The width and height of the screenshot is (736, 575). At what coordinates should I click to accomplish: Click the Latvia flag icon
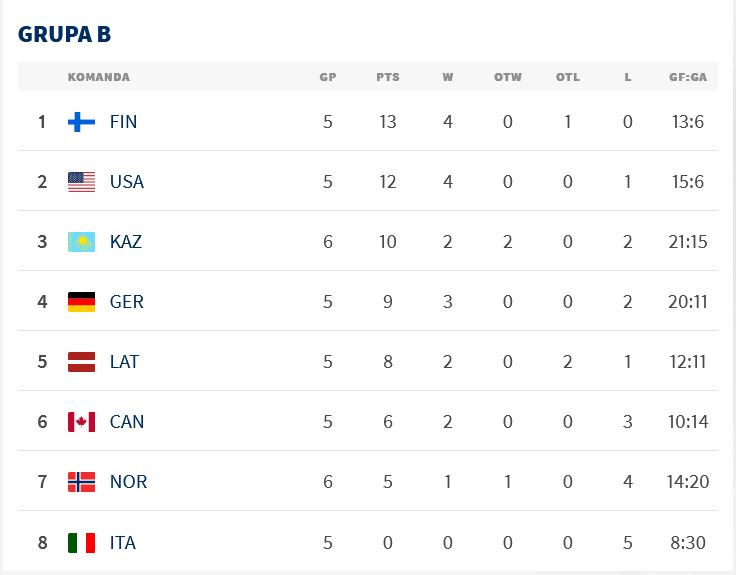tap(81, 362)
